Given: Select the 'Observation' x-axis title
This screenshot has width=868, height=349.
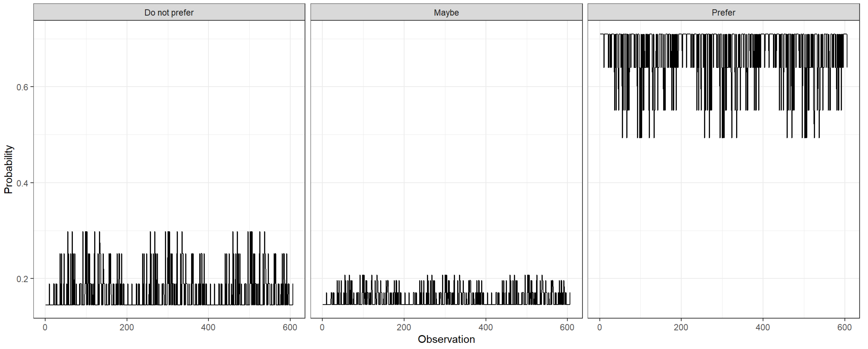Looking at the screenshot, I should click(x=446, y=339).
